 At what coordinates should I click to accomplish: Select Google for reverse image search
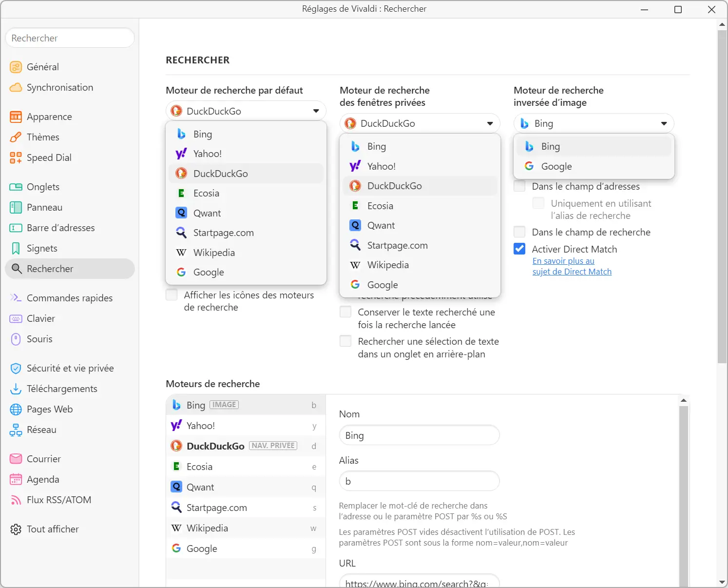(594, 166)
